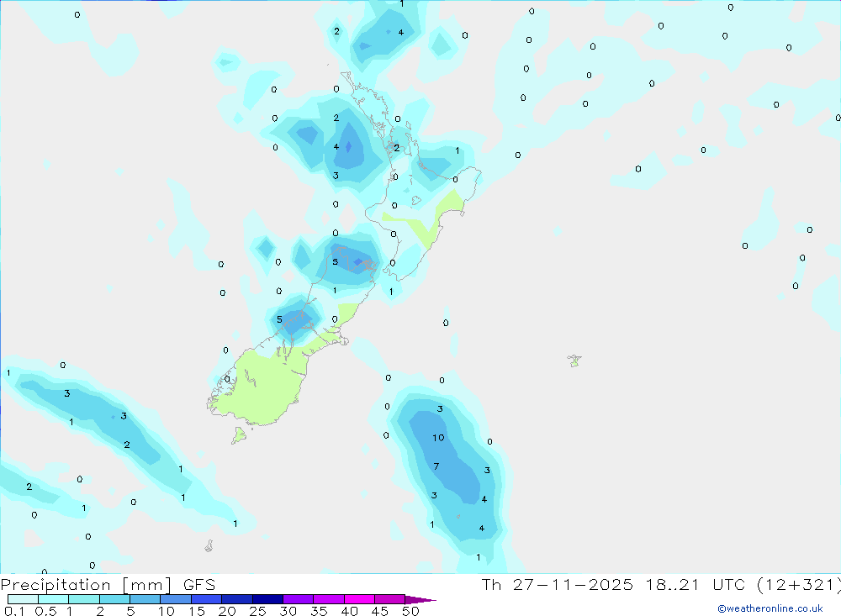This screenshot has width=841, height=616.
Task: Select the 30–35 mm legend color swatch
Action: (299, 599)
